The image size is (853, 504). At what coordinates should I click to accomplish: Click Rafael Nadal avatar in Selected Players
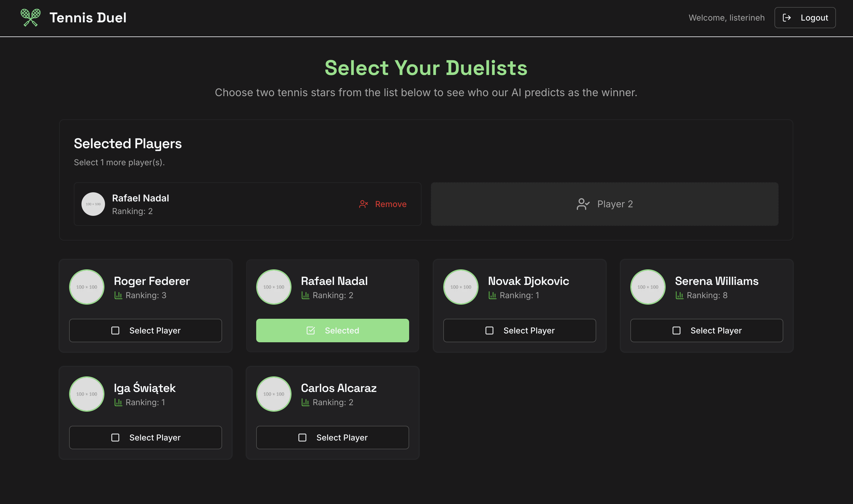(x=93, y=204)
